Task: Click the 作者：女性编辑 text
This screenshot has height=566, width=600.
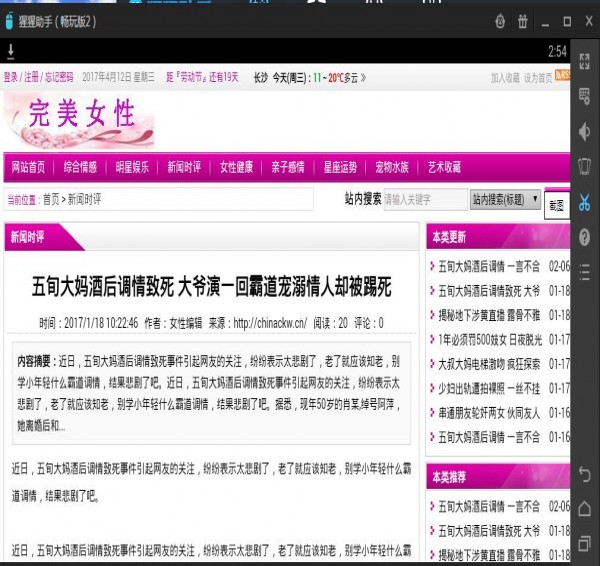Action: (173, 323)
